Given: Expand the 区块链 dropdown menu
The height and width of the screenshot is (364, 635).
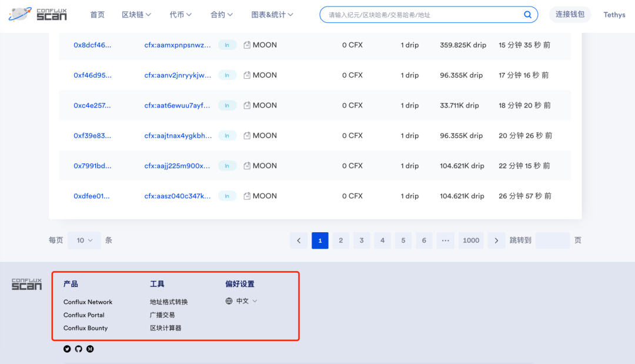Looking at the screenshot, I should click(x=136, y=15).
